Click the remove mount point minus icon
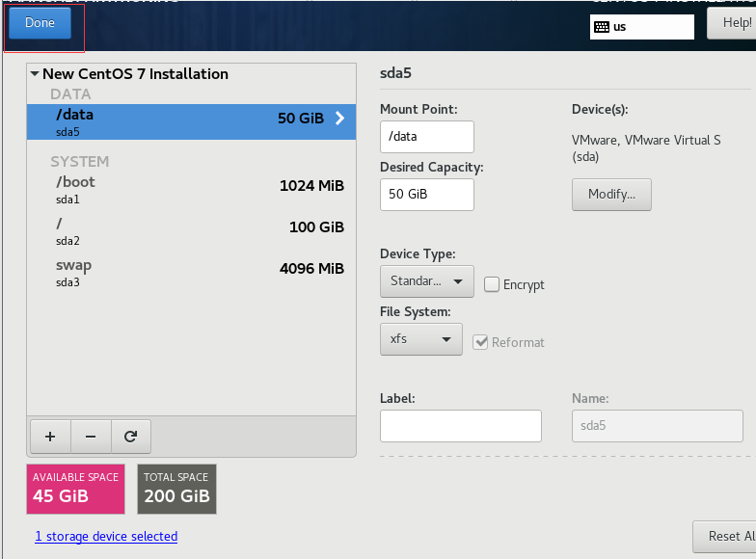Image resolution: width=756 pixels, height=559 pixels. click(91, 437)
